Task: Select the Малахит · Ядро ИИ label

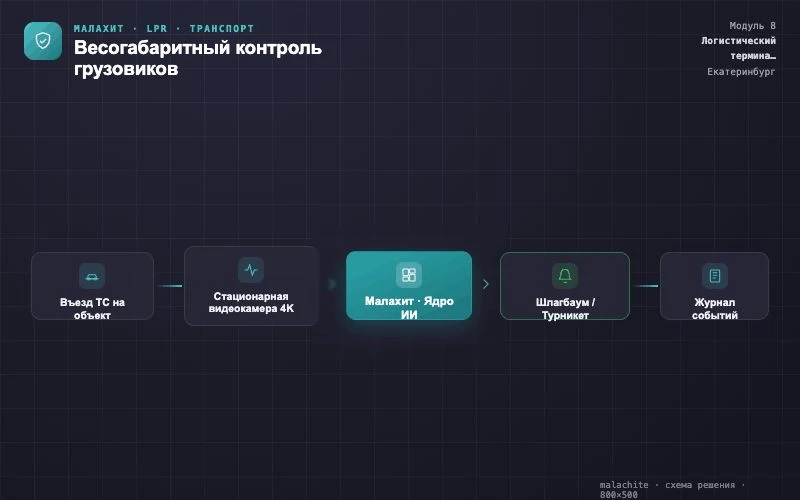Action: click(409, 308)
